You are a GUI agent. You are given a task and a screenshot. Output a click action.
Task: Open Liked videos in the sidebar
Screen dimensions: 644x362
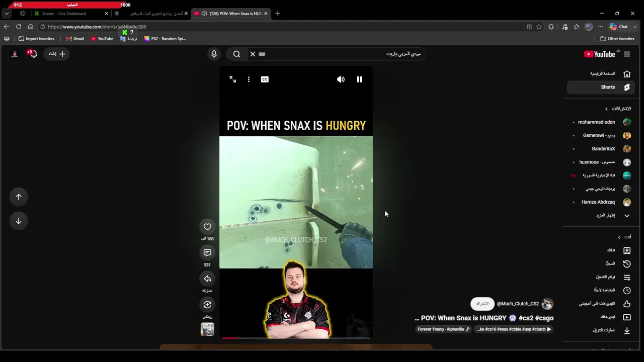pyautogui.click(x=601, y=304)
